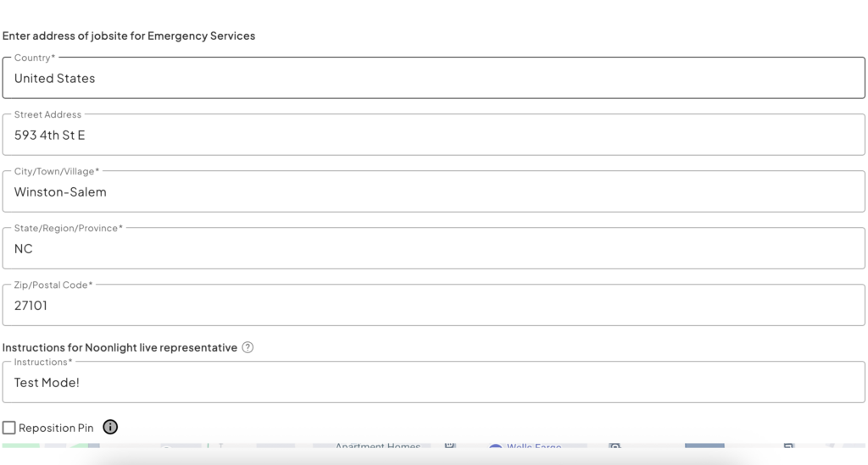Open the Country field showing United States
This screenshot has width=868, height=465.
pos(433,78)
